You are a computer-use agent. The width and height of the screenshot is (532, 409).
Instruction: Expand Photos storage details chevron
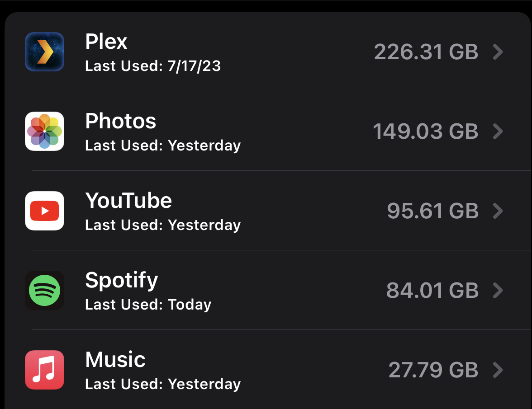pos(498,132)
